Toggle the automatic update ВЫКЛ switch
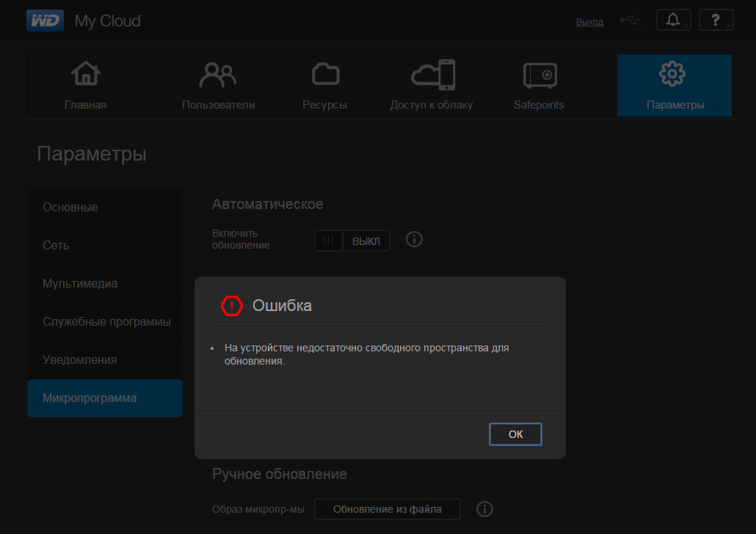Image resolution: width=756 pixels, height=534 pixels. point(352,241)
